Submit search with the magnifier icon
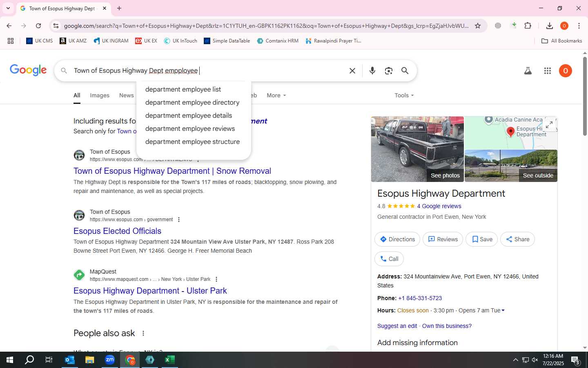 point(405,71)
